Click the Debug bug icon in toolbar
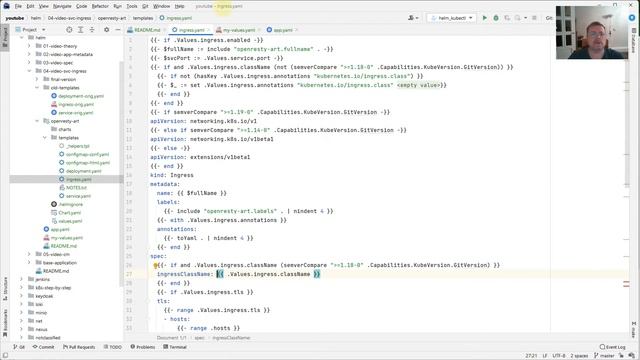The height and width of the screenshot is (360, 640). click(496, 18)
